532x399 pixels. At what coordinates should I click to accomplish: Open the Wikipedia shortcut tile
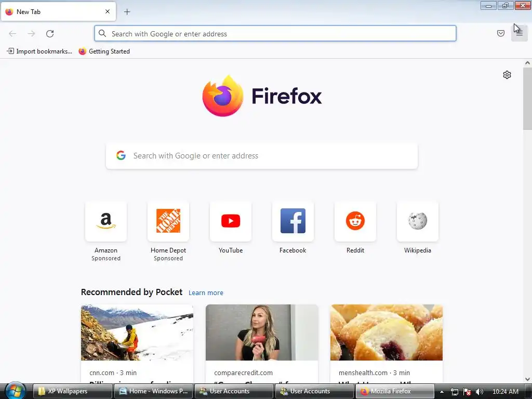tap(418, 221)
